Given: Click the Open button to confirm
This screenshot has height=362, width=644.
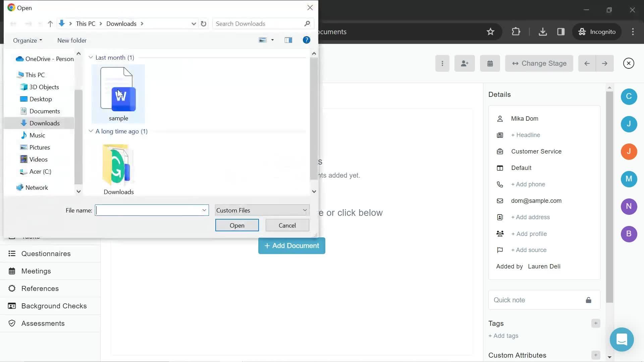Looking at the screenshot, I should (236, 225).
